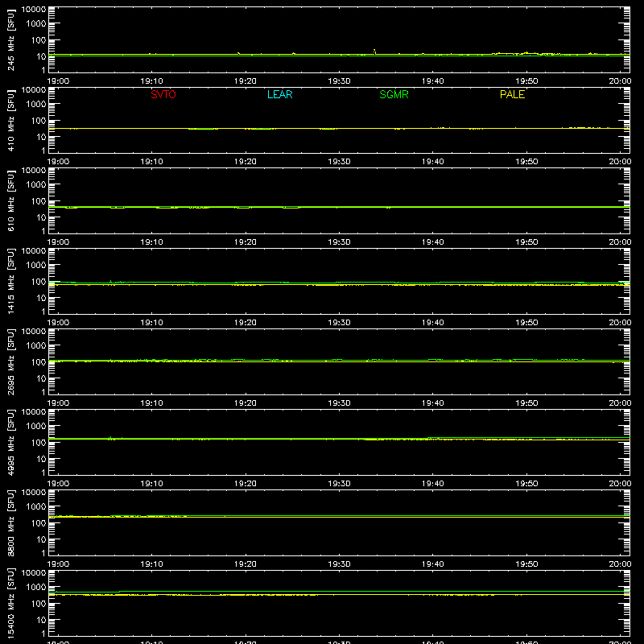Click the yellow PALE station label

(512, 94)
